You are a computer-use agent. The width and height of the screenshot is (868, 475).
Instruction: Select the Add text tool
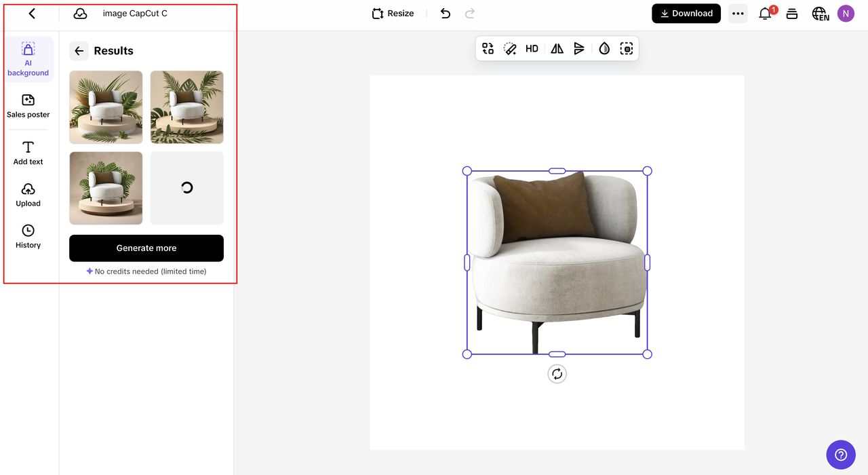(28, 153)
